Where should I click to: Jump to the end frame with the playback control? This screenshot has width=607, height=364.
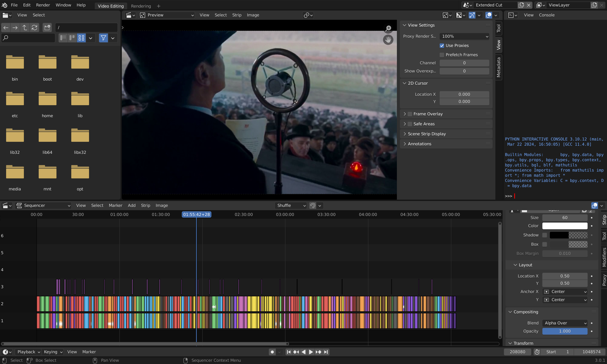pyautogui.click(x=326, y=352)
